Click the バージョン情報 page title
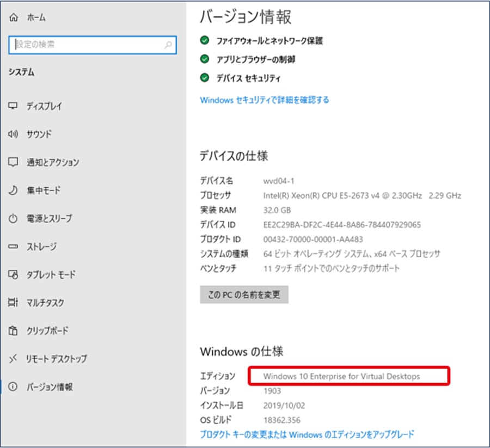490x448 pixels. [246, 17]
